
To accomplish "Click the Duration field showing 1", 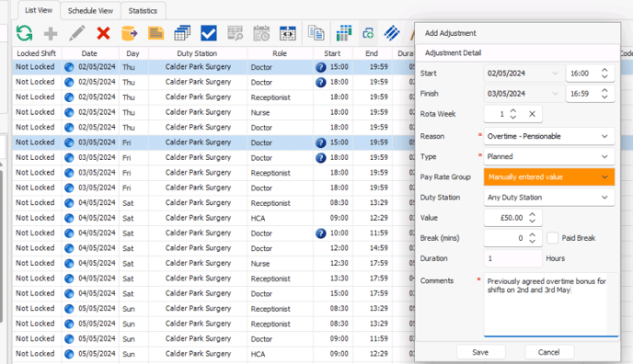I will 512,258.
